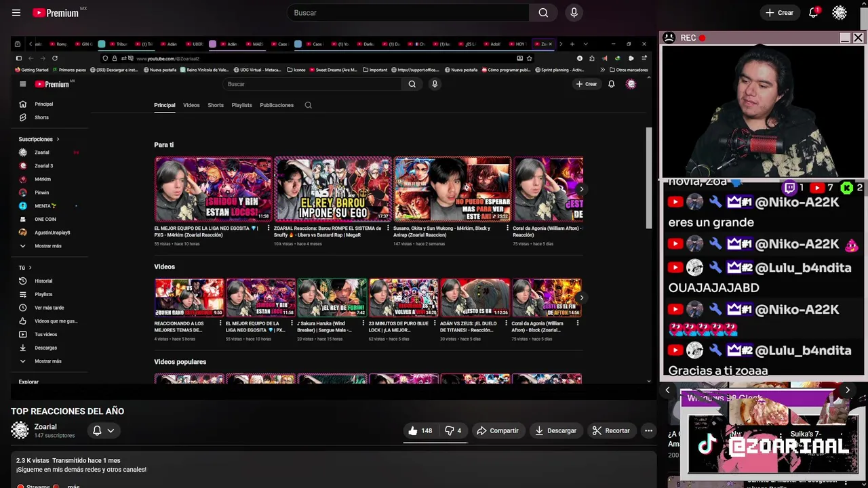This screenshot has height=488, width=868.
Task: Click the recorded page vertical scrollbar
Action: tap(648, 178)
